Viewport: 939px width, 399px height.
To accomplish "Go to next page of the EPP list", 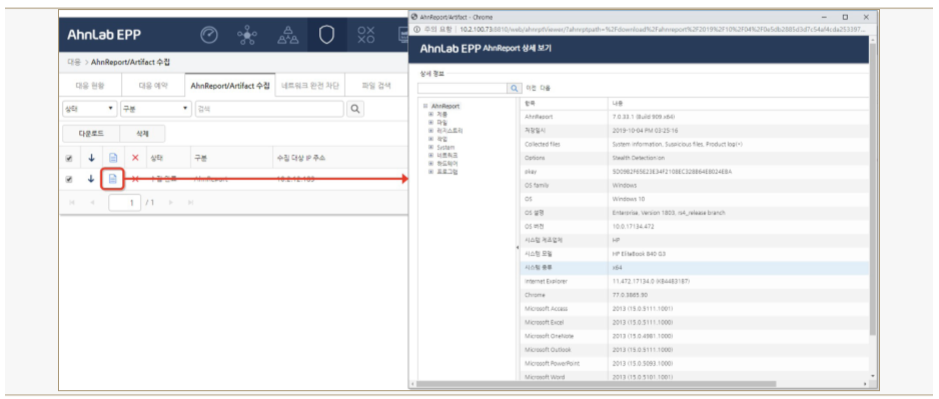I will (171, 202).
